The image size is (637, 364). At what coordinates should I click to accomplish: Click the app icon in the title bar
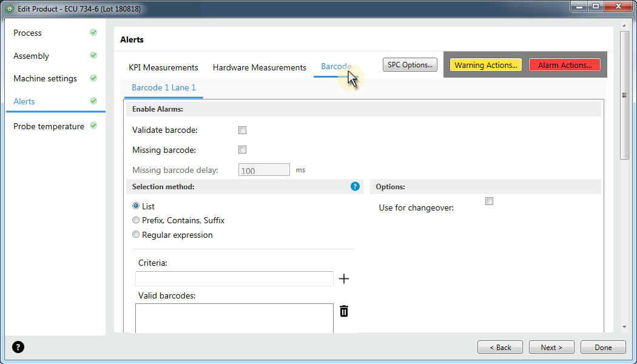[x=10, y=8]
